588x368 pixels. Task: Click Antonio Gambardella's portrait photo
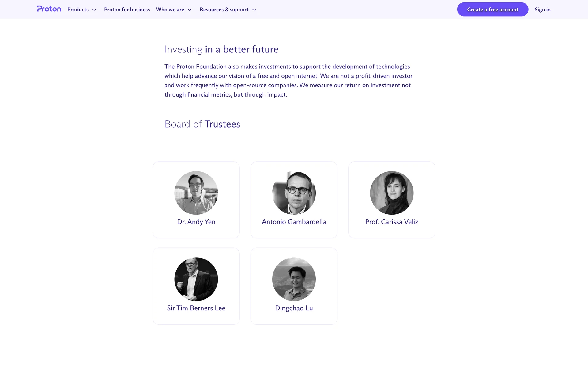tap(294, 193)
